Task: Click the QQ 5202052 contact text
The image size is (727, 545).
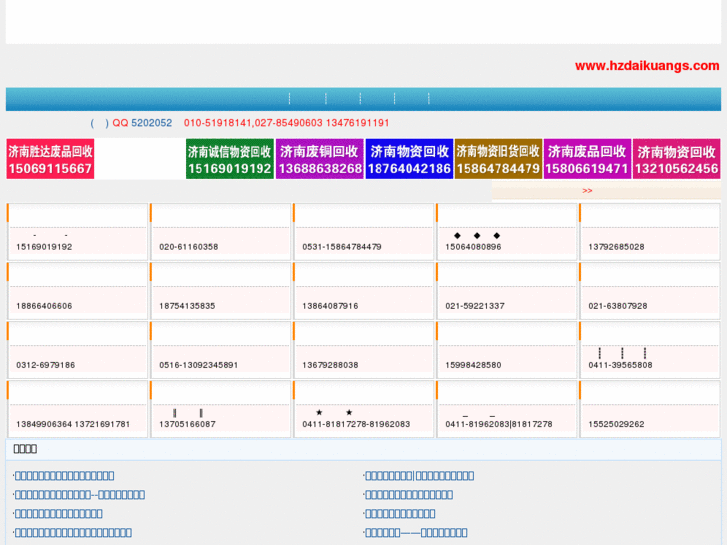Action: coord(142,123)
